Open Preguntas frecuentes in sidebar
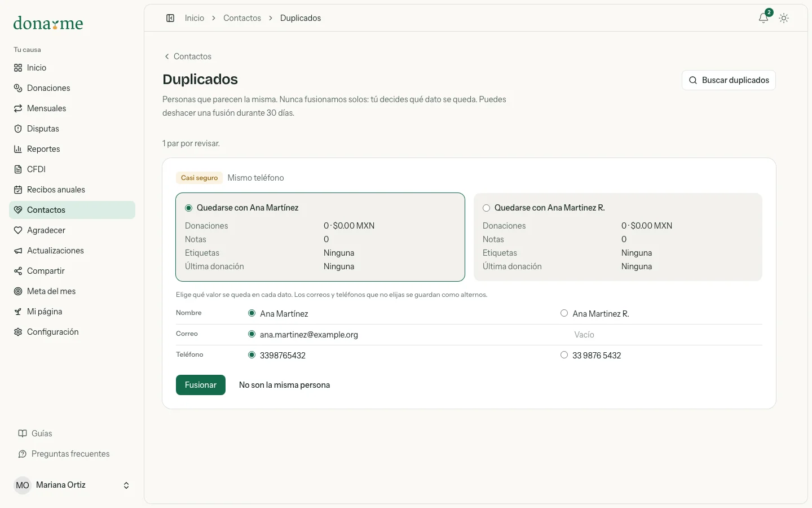Viewport: 812px width, 508px height. (x=70, y=454)
